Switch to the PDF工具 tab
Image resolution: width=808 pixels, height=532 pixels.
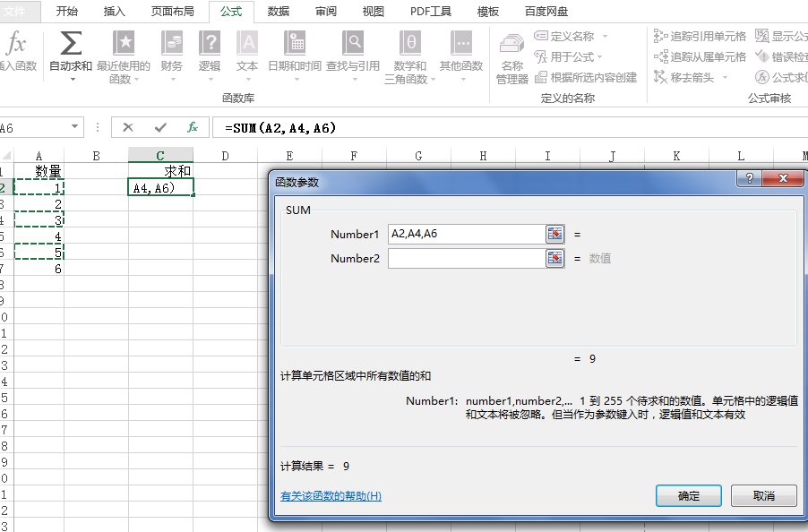click(x=431, y=12)
